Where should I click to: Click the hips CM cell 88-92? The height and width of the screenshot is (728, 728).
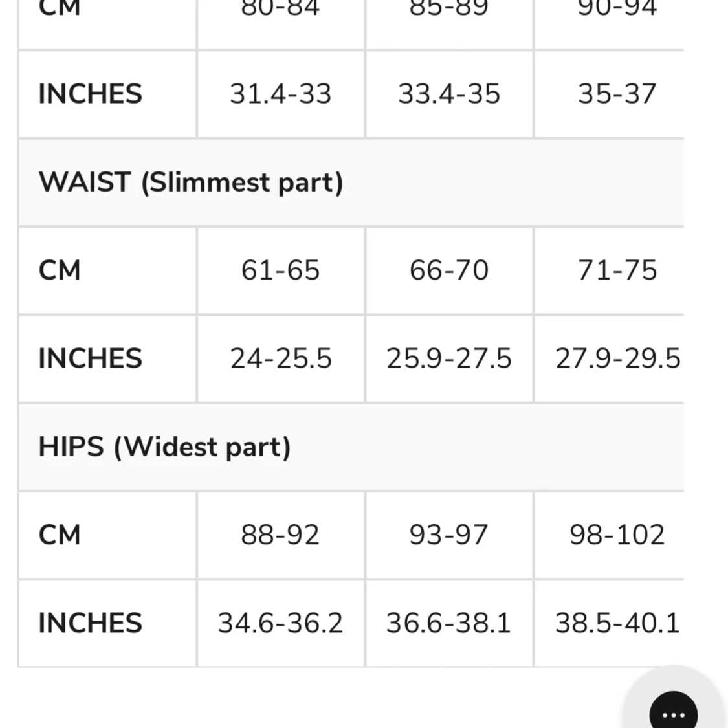point(281,535)
